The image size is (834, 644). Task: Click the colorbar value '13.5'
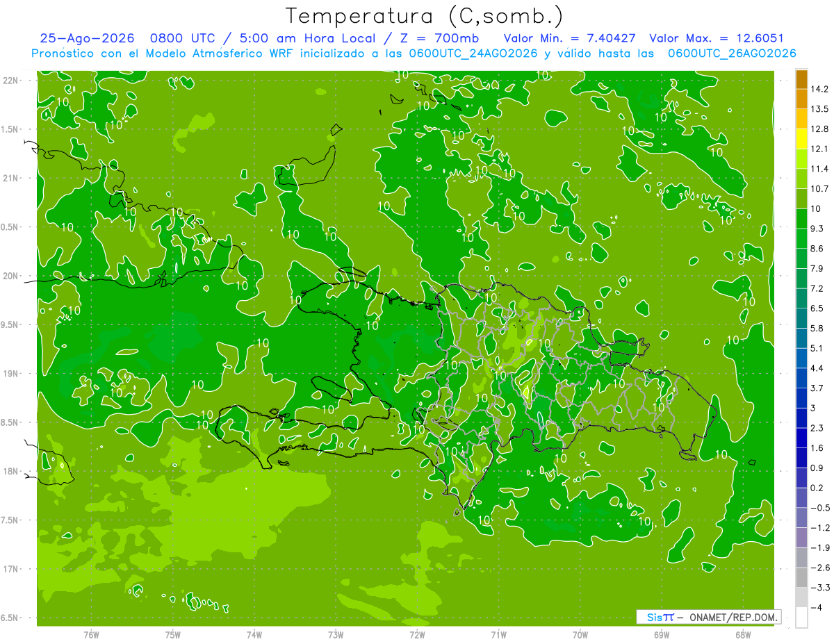point(819,109)
